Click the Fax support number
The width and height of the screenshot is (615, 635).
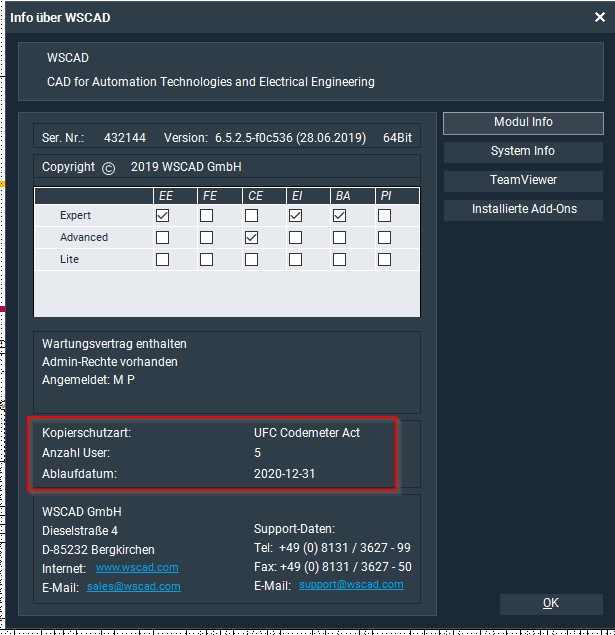(345, 567)
